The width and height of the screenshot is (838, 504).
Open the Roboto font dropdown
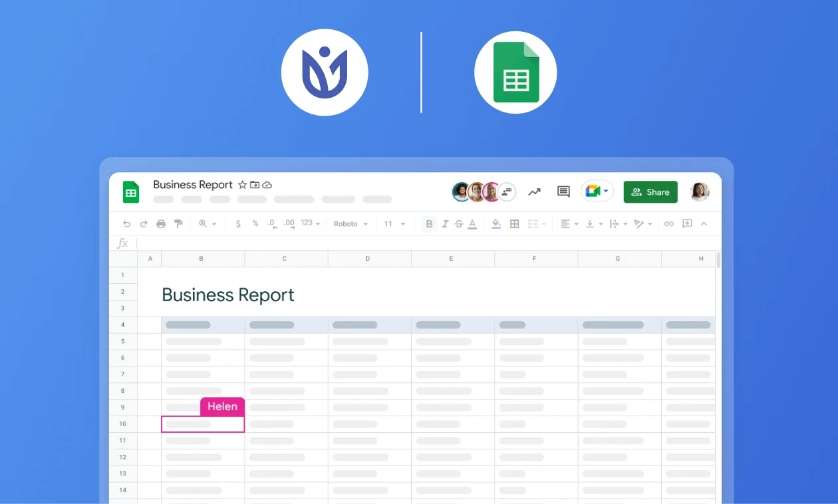350,224
